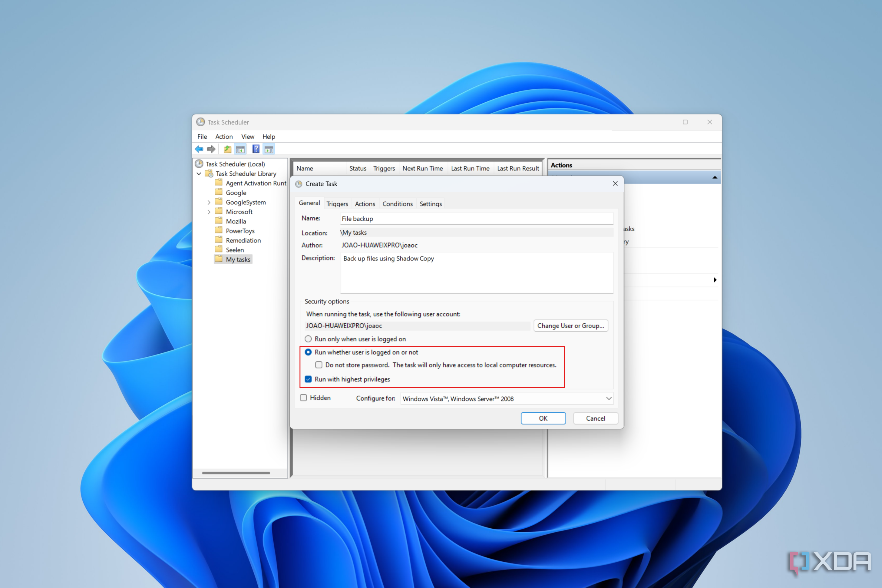This screenshot has height=588, width=882.
Task: Click the forward navigation arrow in the toolbar
Action: click(211, 149)
